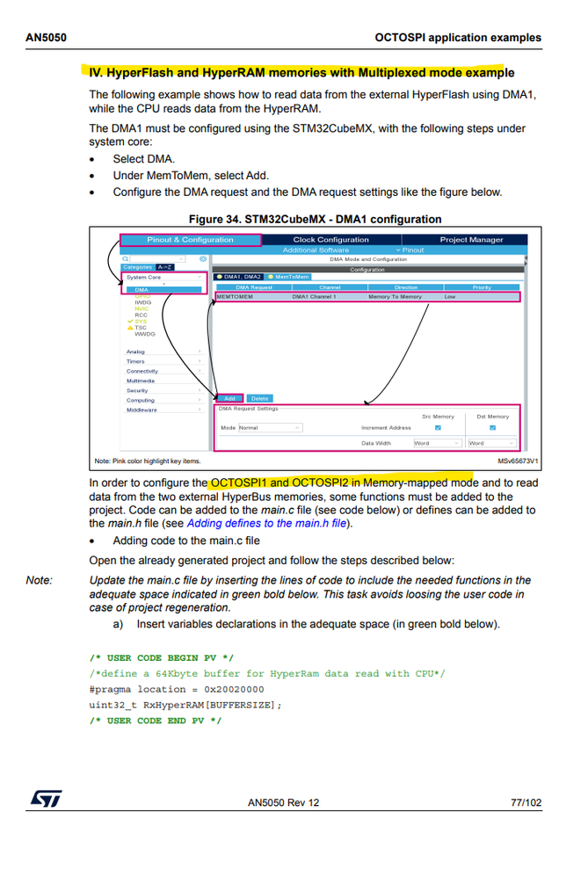
Task: Select the DMA1, DMA2 tab
Action: (239, 277)
